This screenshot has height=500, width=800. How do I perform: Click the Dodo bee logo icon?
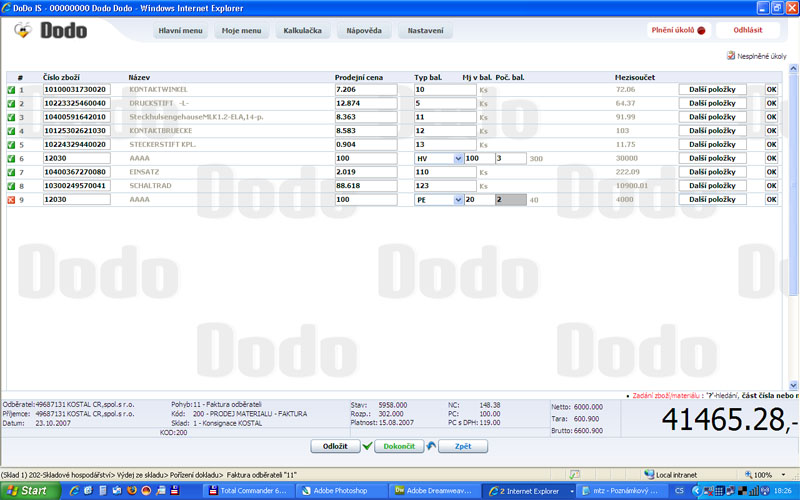pos(23,30)
